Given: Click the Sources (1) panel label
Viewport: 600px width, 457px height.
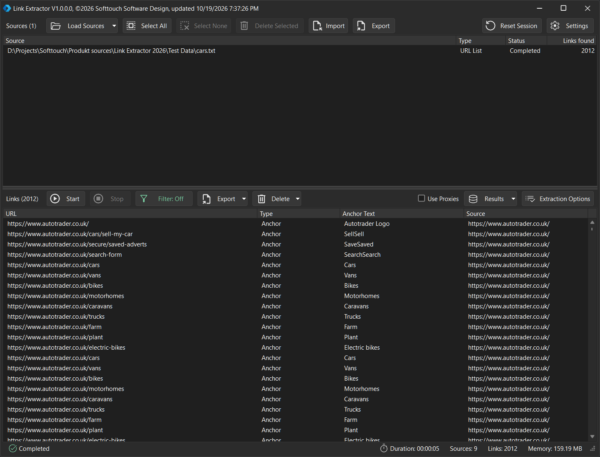Looking at the screenshot, I should coord(21,26).
